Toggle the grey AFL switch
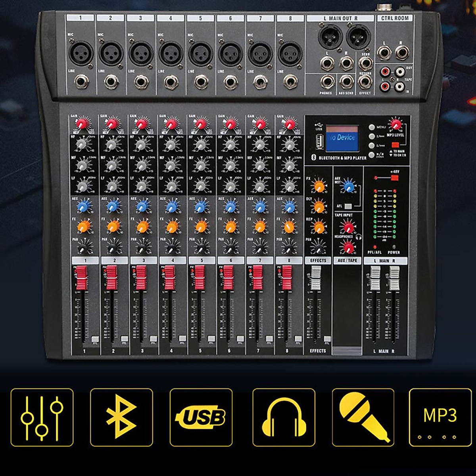 pyautogui.click(x=348, y=206)
